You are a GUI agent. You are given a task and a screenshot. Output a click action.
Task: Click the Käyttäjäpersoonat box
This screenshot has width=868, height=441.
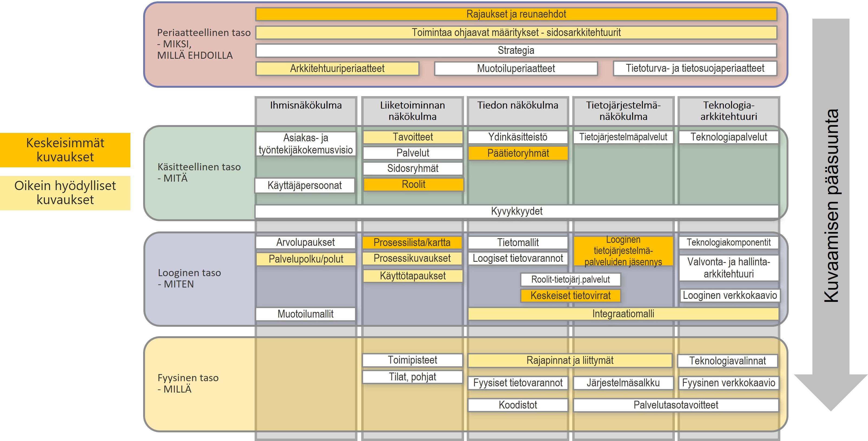coord(305,185)
